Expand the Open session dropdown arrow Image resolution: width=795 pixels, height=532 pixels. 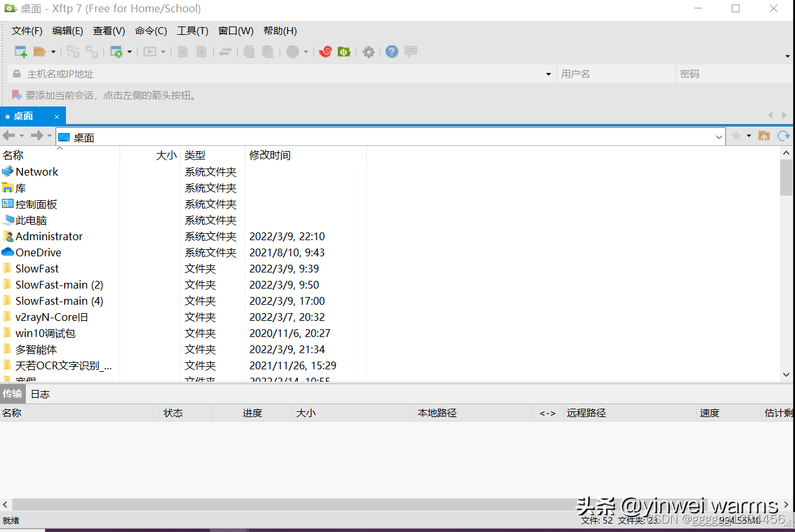click(53, 52)
